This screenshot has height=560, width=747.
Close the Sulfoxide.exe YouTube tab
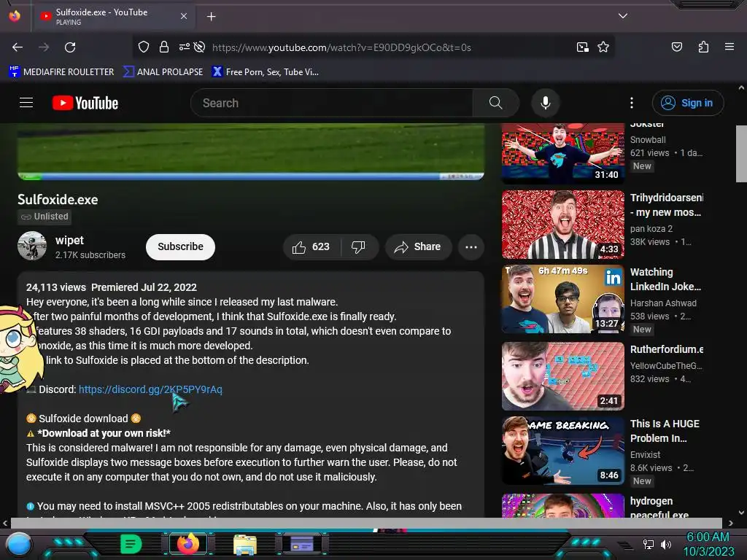click(183, 16)
